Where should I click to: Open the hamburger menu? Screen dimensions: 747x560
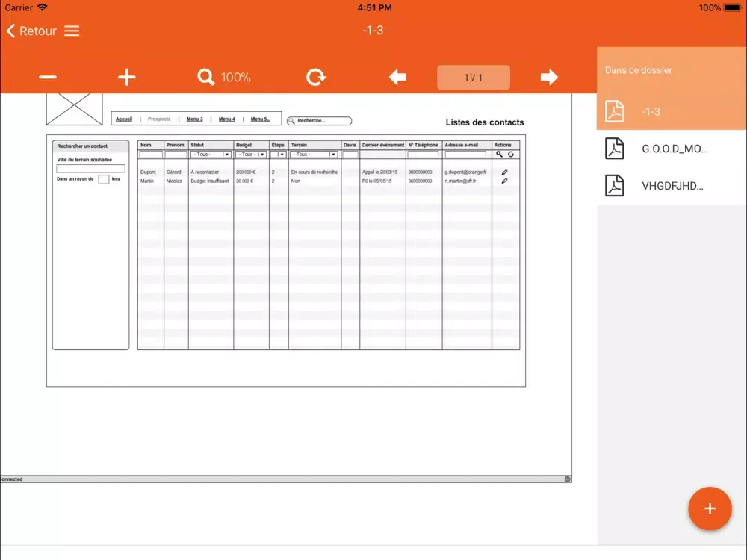point(72,31)
